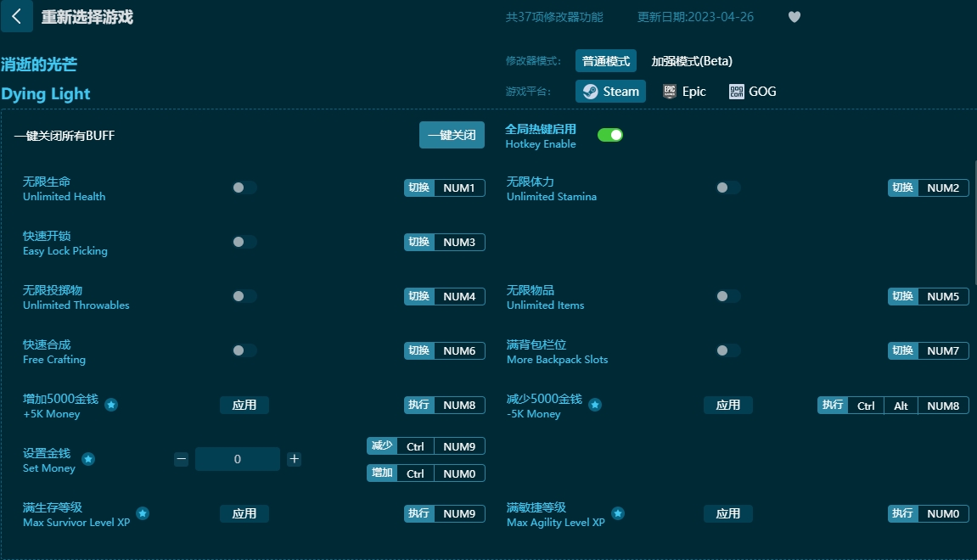This screenshot has height=560, width=977.
Task: Click the plus stepper for Set Money
Action: [x=294, y=459]
